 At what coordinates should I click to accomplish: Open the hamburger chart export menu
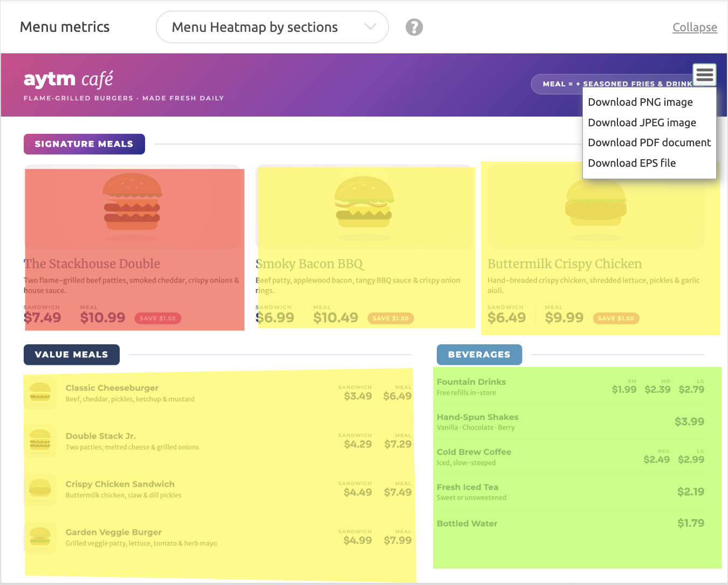tap(704, 74)
